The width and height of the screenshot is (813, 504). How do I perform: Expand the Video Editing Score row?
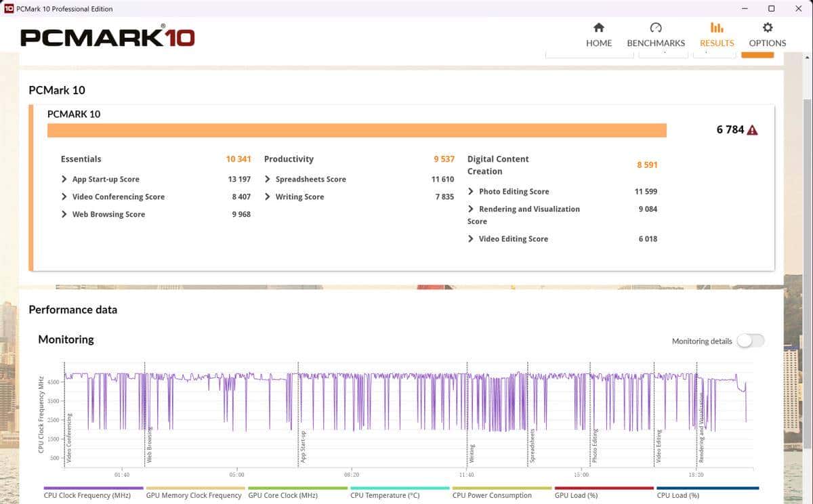(x=472, y=239)
